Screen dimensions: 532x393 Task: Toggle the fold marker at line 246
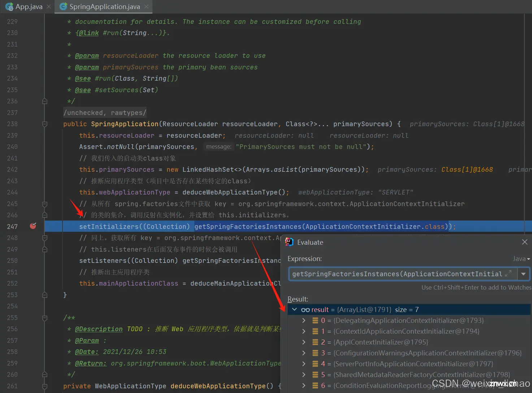[45, 215]
